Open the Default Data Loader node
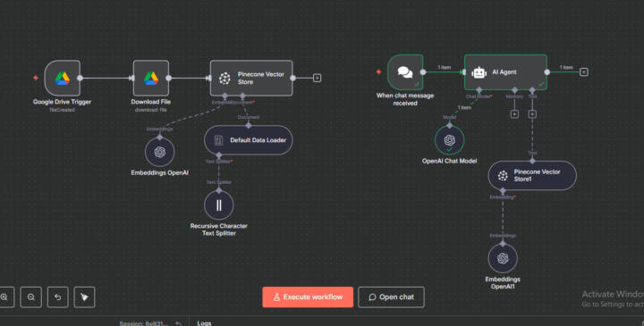The image size is (644, 326). pos(249,140)
